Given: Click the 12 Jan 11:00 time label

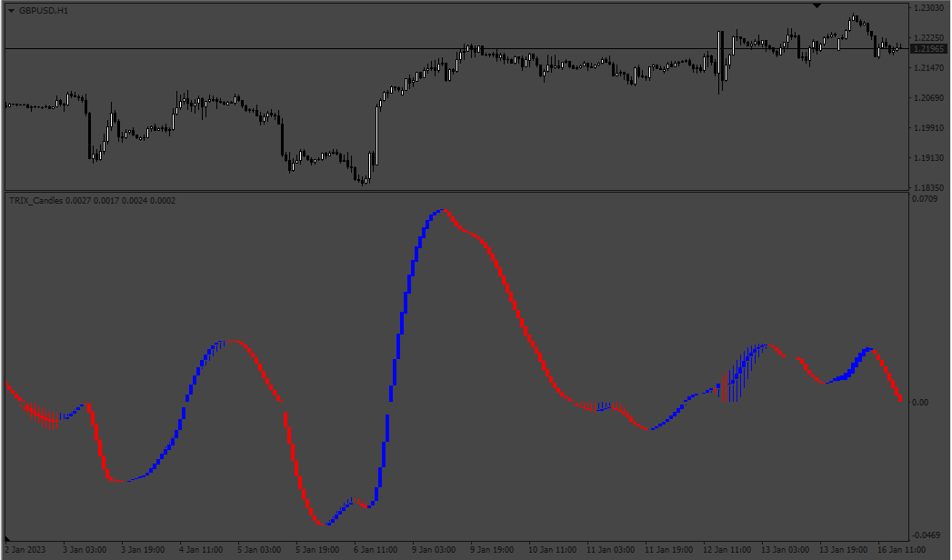Looking at the screenshot, I should pyautogui.click(x=727, y=550).
